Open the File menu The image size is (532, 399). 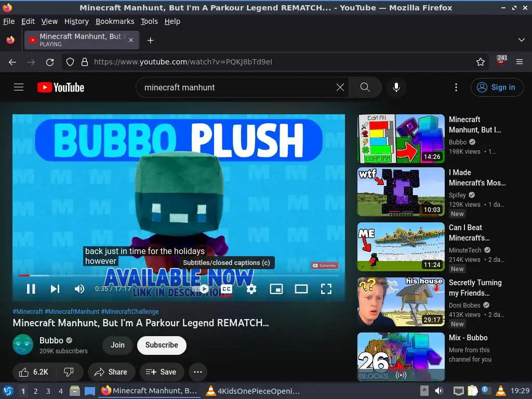point(9,21)
